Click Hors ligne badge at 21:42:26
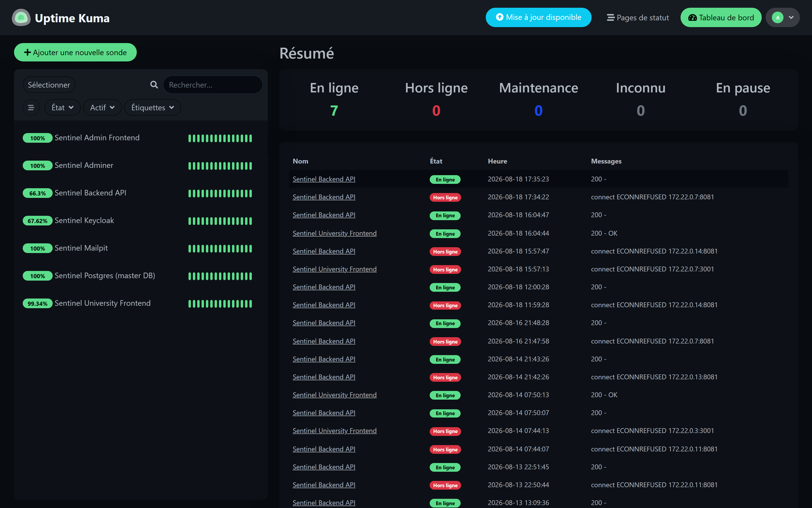Screen dimensions: 812x508 coord(445,377)
